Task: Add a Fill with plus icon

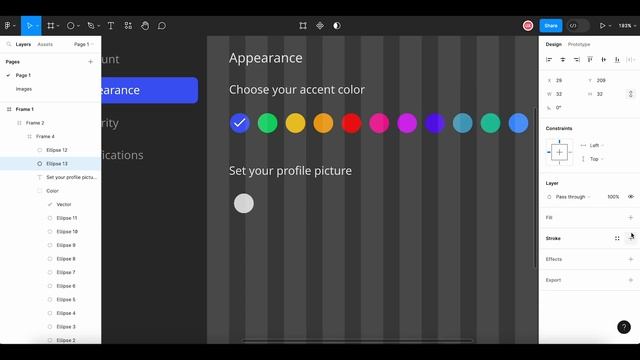Action: 631,218
